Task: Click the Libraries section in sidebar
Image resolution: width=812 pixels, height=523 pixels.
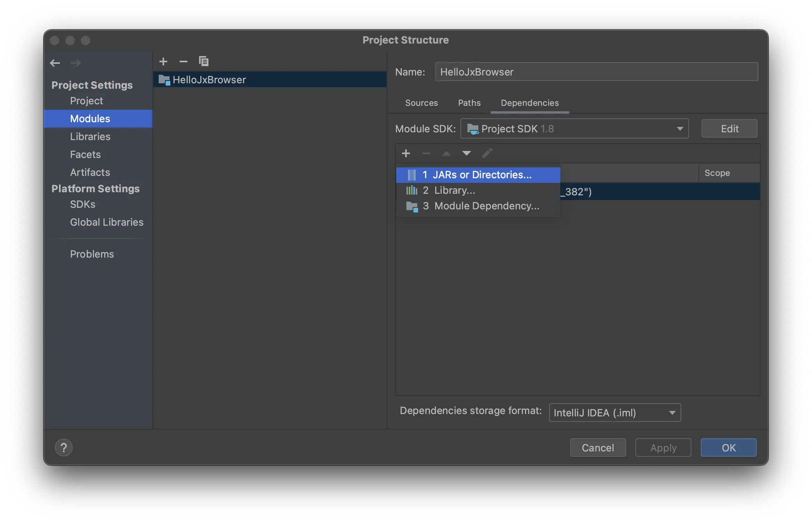Action: 90,136
